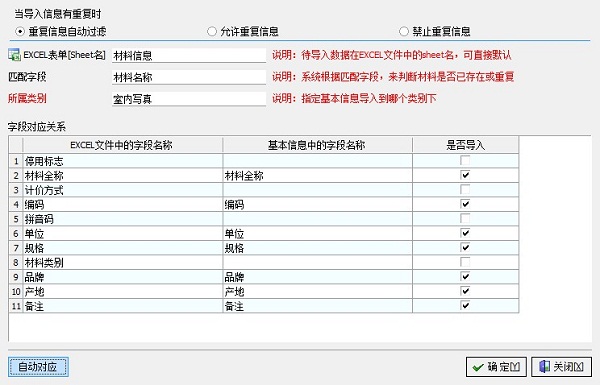Image resolution: width=600 pixels, height=385 pixels.
Task: Click the 材料类别 row's basic field cell
Action: (x=318, y=263)
